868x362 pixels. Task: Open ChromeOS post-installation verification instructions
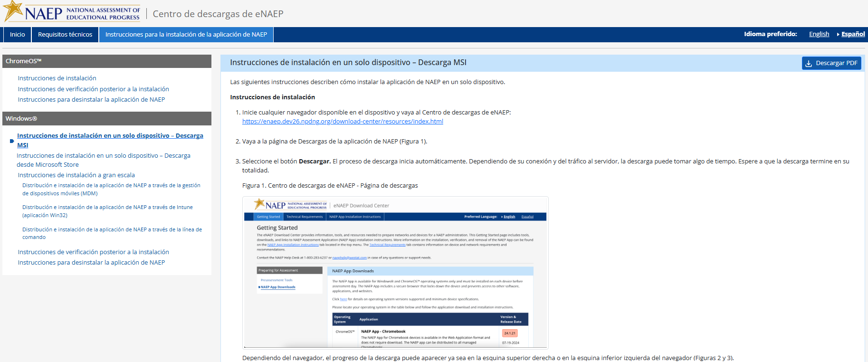(x=93, y=89)
